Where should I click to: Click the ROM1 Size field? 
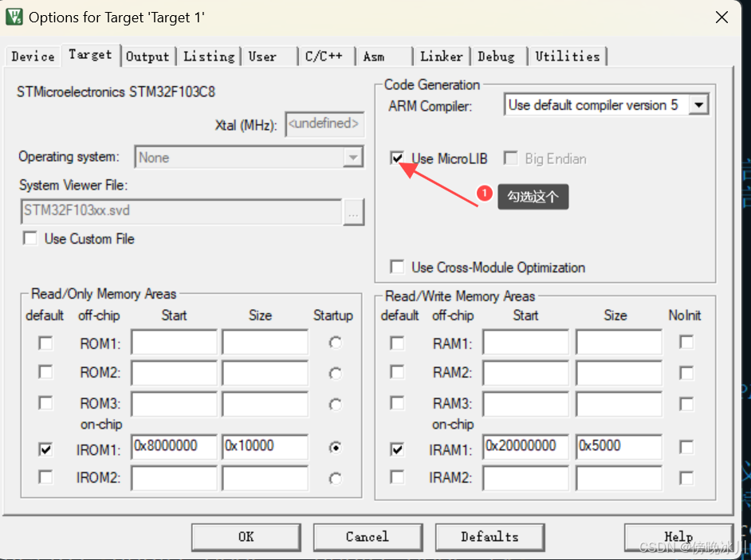[x=265, y=342]
